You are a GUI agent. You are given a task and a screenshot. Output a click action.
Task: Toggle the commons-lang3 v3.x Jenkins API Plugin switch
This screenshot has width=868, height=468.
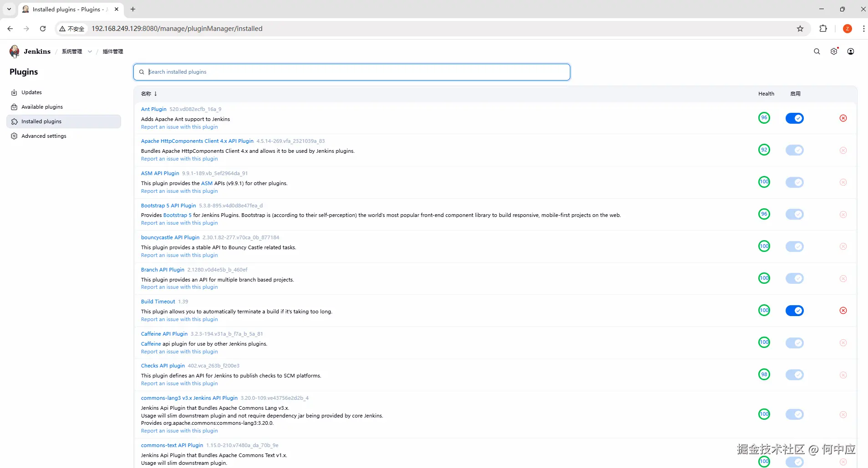795,414
